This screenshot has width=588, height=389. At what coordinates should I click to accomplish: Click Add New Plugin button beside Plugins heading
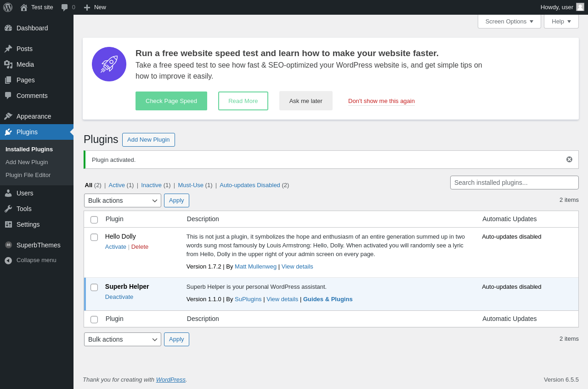point(148,140)
